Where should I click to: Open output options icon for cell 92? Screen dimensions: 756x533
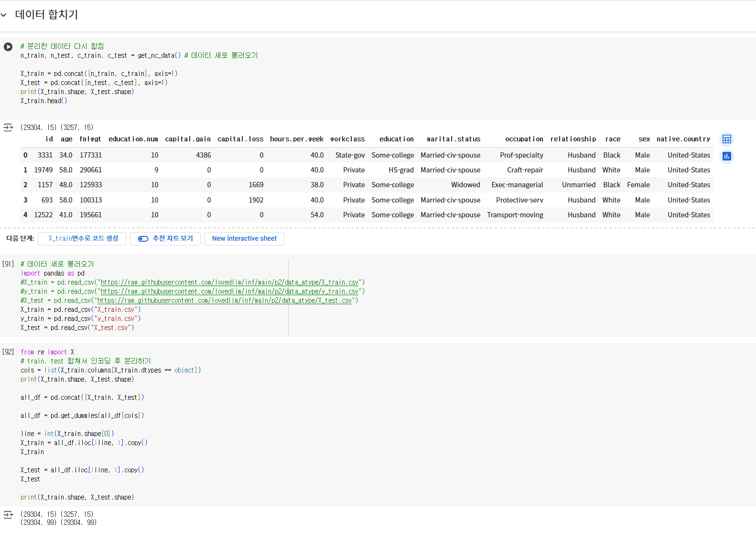click(x=8, y=514)
